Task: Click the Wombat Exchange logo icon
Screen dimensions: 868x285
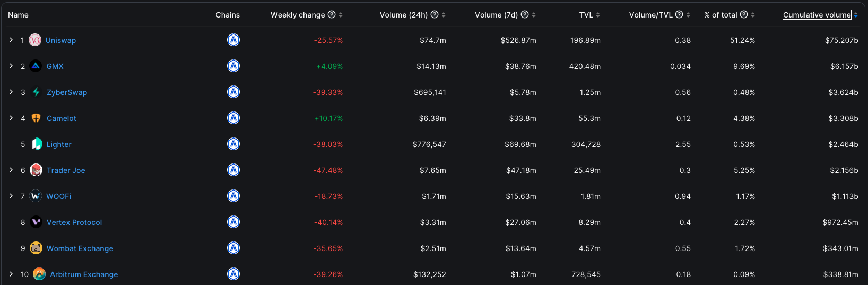Action: [x=36, y=248]
